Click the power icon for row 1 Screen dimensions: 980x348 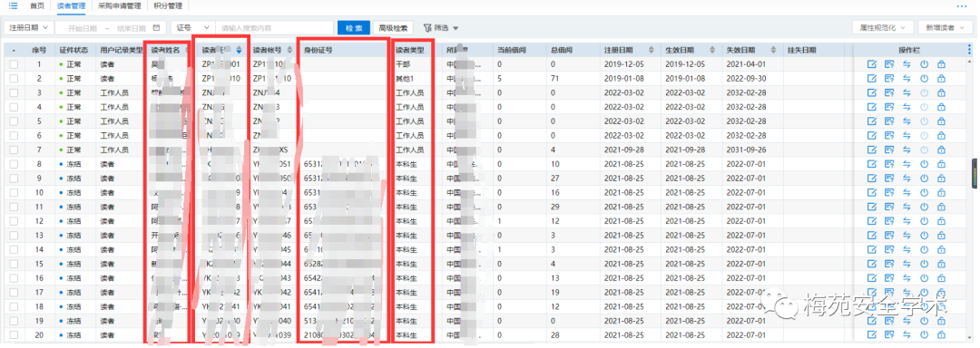click(924, 64)
